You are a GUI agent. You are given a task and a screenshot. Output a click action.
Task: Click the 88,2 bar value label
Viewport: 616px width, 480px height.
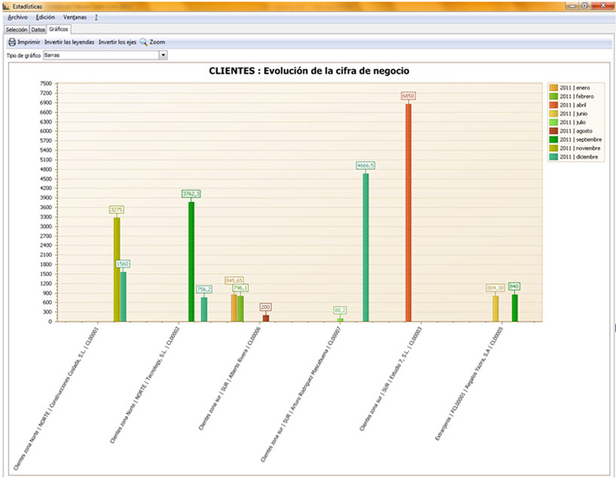[x=340, y=310]
